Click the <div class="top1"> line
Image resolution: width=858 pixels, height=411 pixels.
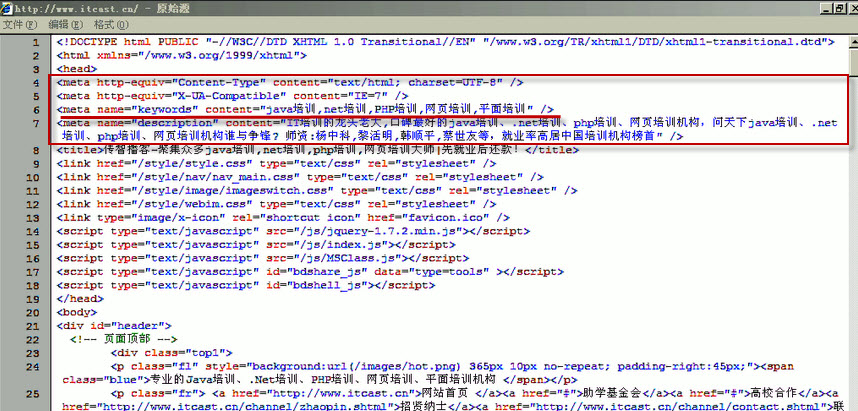[171, 353]
